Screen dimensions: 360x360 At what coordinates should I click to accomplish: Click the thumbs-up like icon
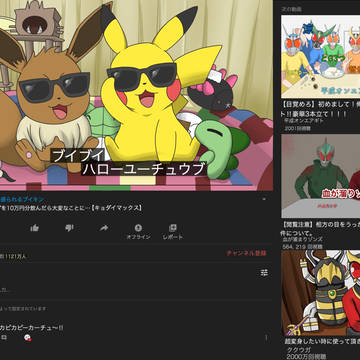pos(34,228)
